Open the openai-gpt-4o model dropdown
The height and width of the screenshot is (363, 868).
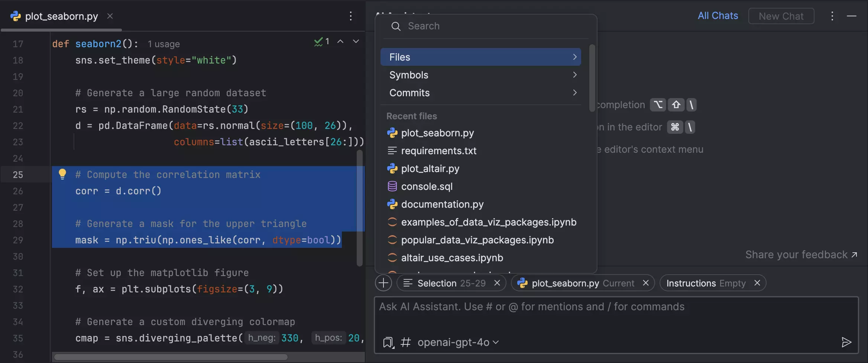458,342
